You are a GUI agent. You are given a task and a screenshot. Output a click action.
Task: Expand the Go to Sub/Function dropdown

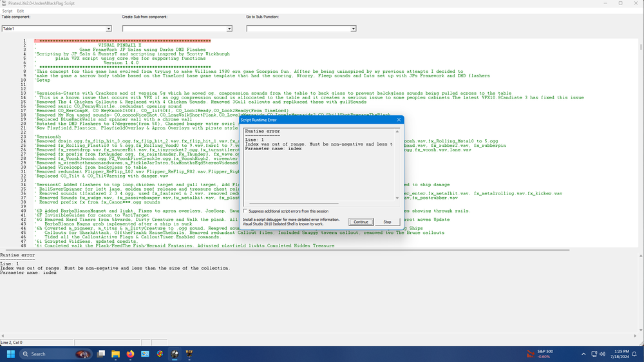click(353, 28)
